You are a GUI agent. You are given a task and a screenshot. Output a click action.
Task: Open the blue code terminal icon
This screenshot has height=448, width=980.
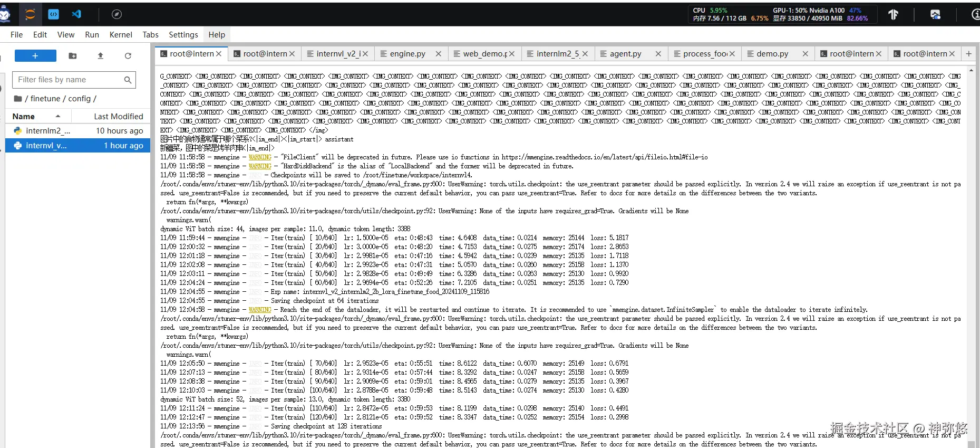tap(53, 15)
